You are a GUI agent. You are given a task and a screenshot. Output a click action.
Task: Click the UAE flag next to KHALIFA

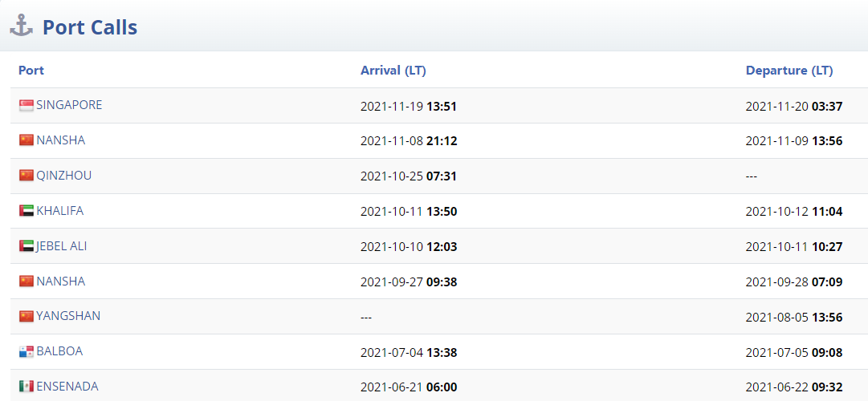[26, 211]
